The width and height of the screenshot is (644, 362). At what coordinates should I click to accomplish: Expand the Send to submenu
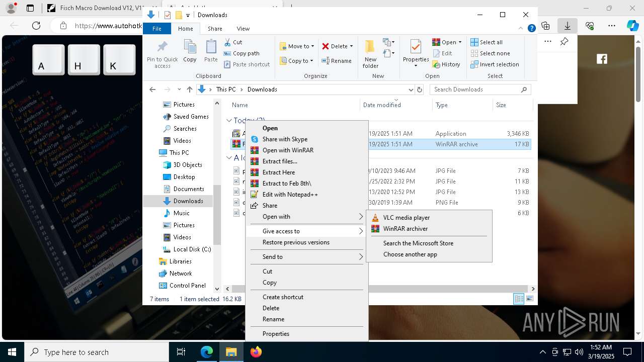click(307, 257)
